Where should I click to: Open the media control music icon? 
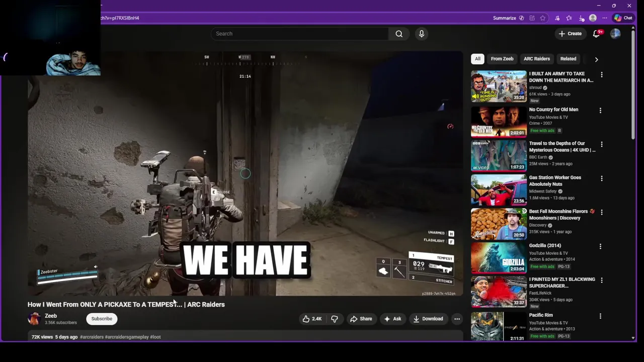pos(557,18)
